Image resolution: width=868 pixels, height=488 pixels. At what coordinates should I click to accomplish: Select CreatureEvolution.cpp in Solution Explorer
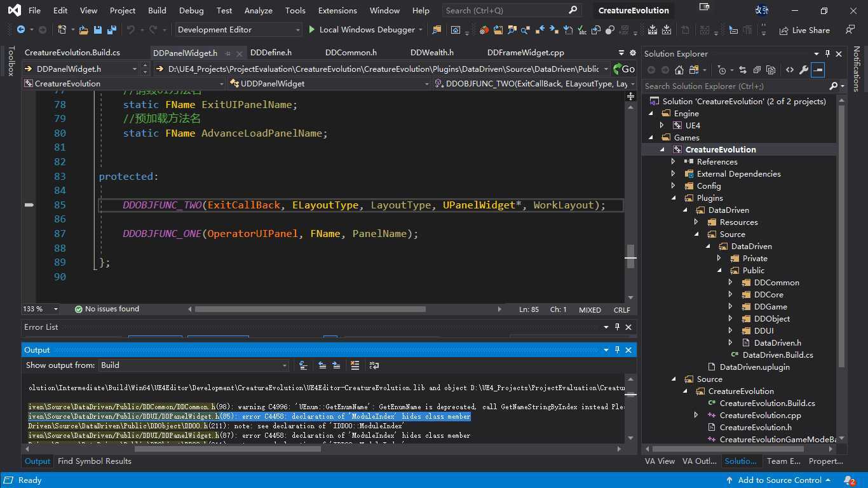[x=760, y=416]
